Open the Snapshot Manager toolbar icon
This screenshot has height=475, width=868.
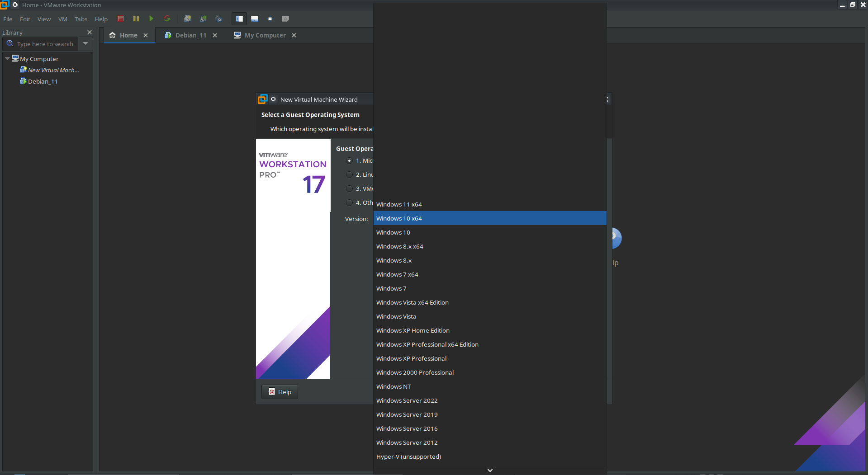coord(219,19)
